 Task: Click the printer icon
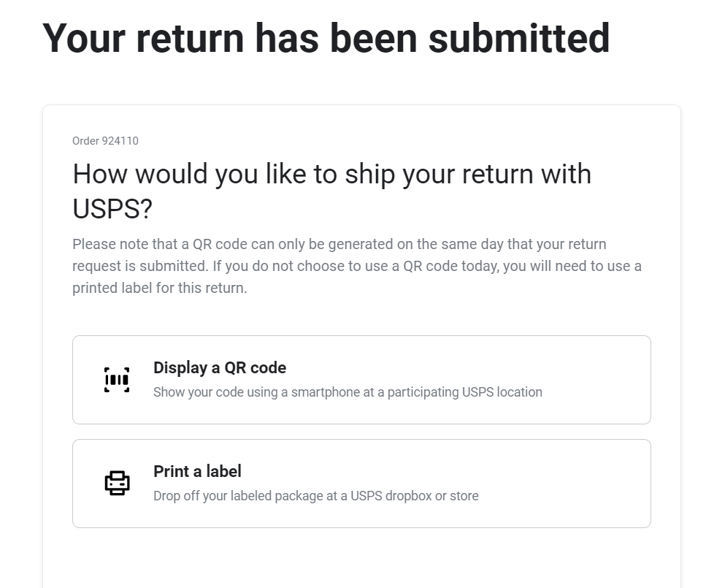[x=117, y=483]
